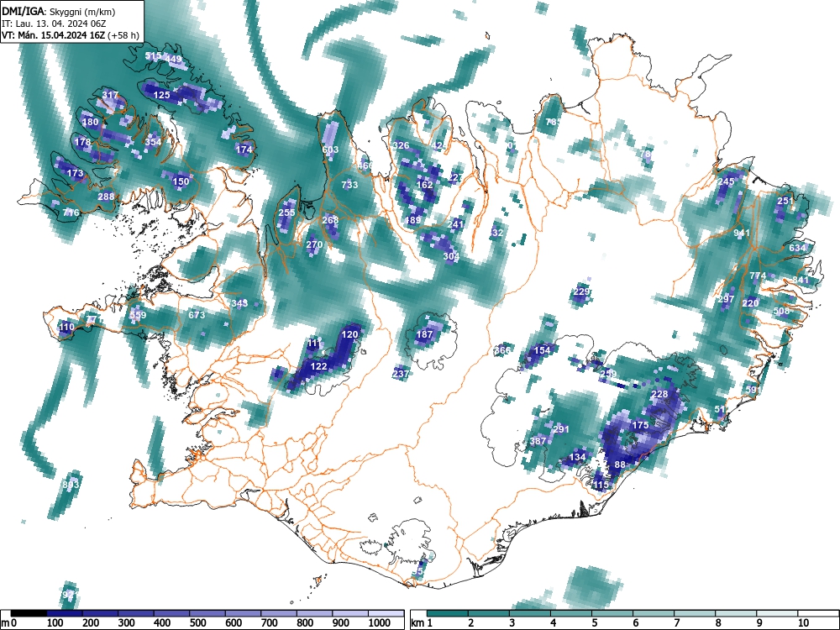Click the map value "291"
840x630 pixels.
click(x=561, y=429)
